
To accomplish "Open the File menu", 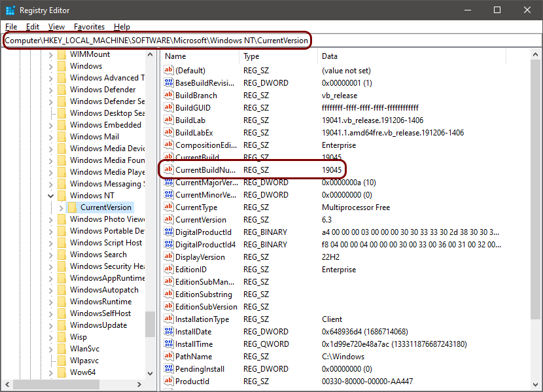I will coord(11,27).
